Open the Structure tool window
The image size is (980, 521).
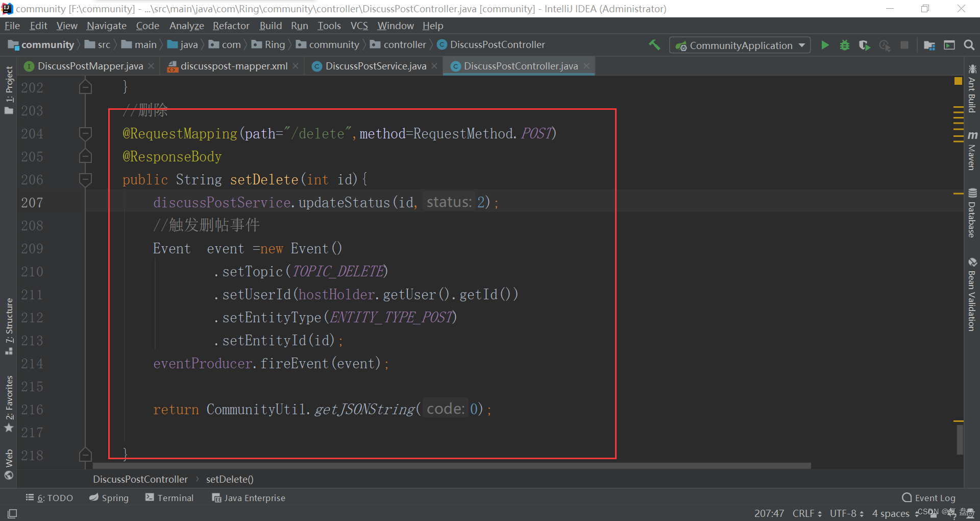tap(9, 326)
